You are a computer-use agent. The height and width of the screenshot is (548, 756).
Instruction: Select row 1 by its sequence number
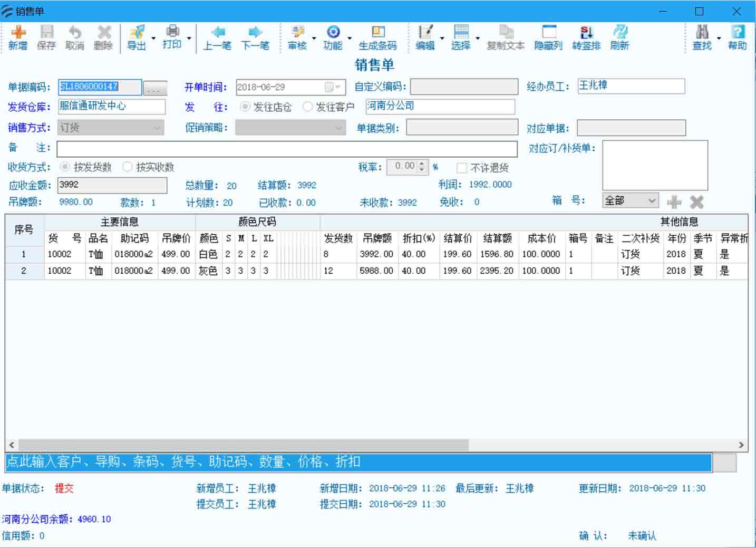coord(24,254)
